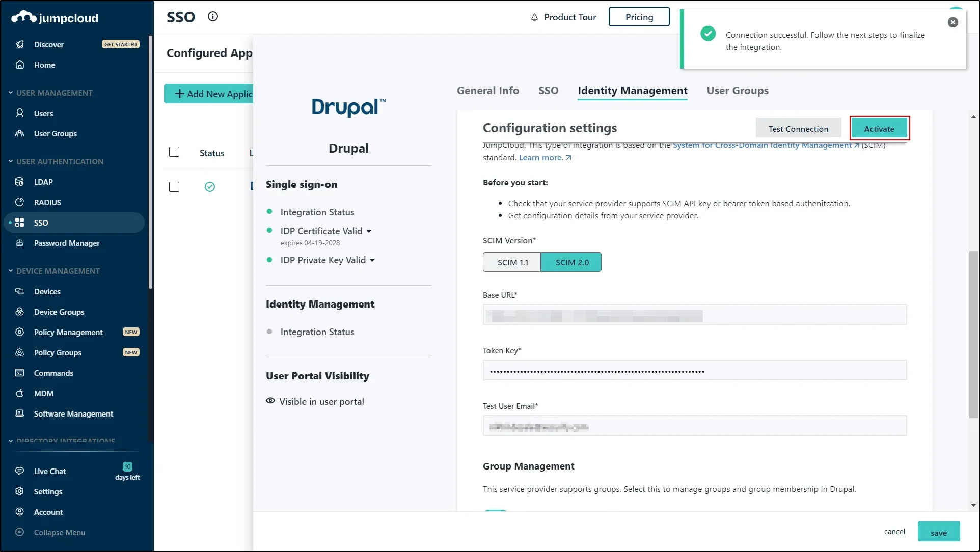The image size is (980, 552).
Task: Open the Live Chat icon
Action: pyautogui.click(x=20, y=471)
